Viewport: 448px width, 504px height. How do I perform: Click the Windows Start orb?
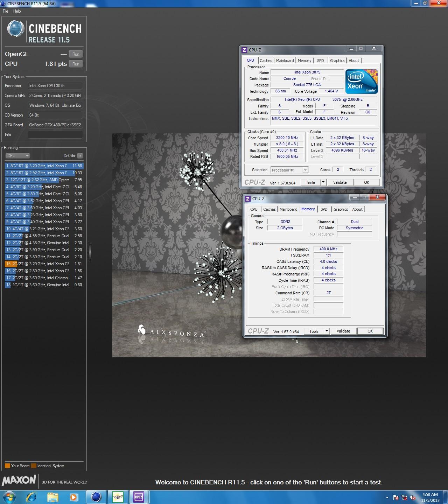click(x=9, y=497)
